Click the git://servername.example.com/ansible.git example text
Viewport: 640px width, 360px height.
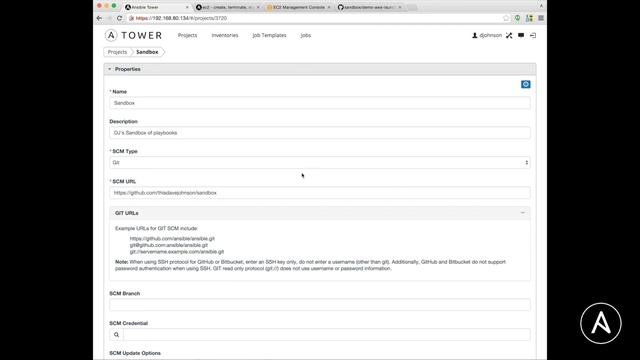(177, 251)
